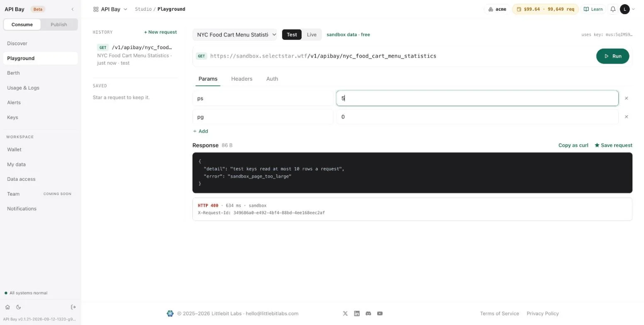The image size is (644, 325).
Task: Focus the pg value input field
Action: tap(477, 117)
